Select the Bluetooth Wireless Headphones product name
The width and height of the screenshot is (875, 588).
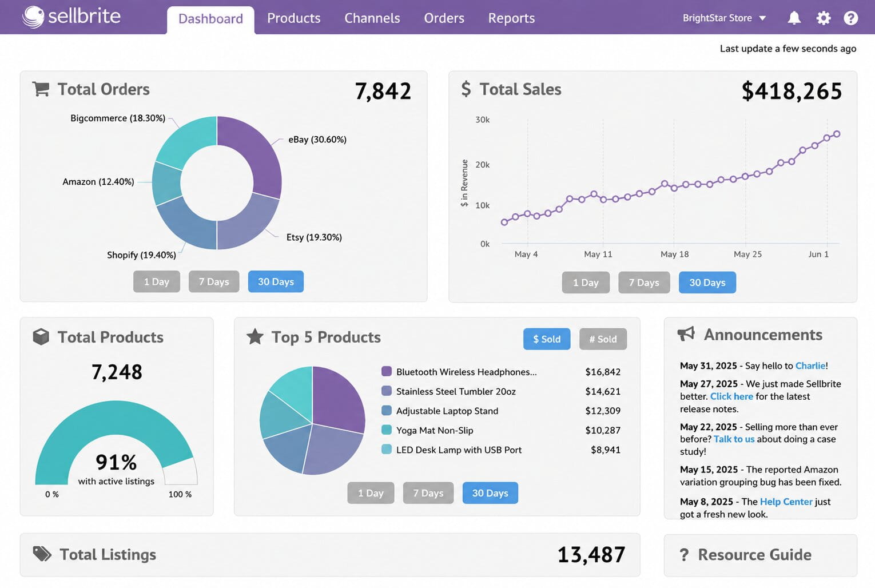pos(467,372)
